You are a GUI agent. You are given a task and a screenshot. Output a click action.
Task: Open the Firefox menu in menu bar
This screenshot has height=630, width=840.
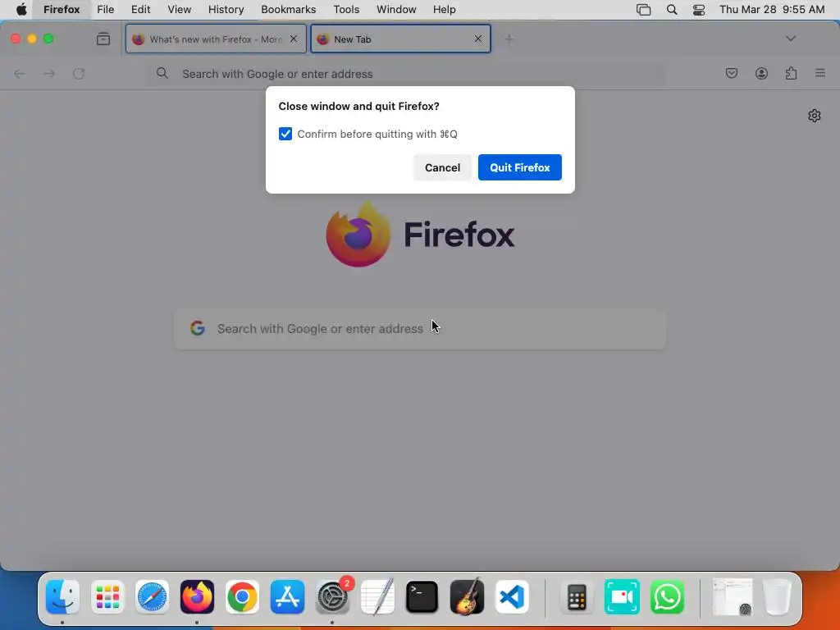tap(62, 10)
